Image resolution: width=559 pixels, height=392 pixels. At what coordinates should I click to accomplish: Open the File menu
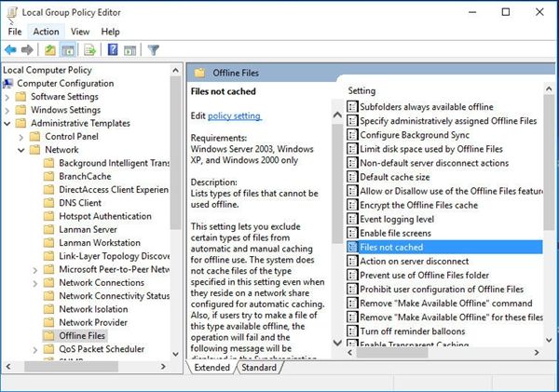point(15,32)
